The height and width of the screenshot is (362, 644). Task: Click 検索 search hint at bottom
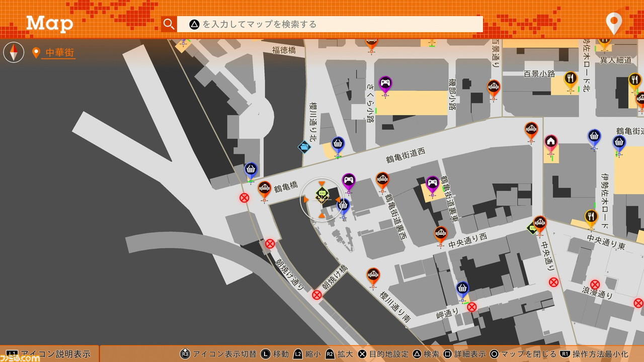click(x=427, y=354)
